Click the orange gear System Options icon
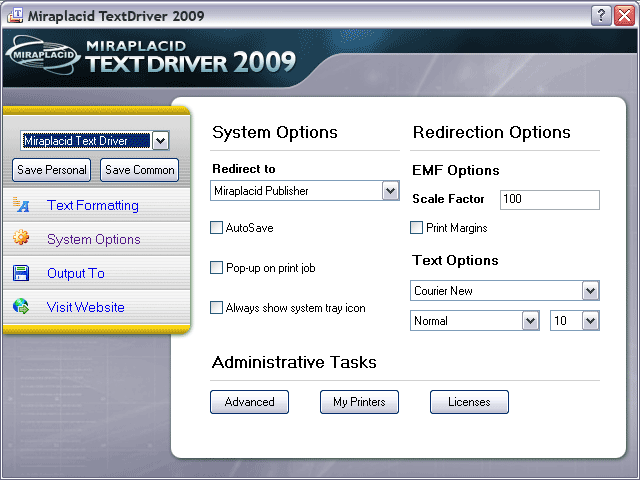 (21, 237)
